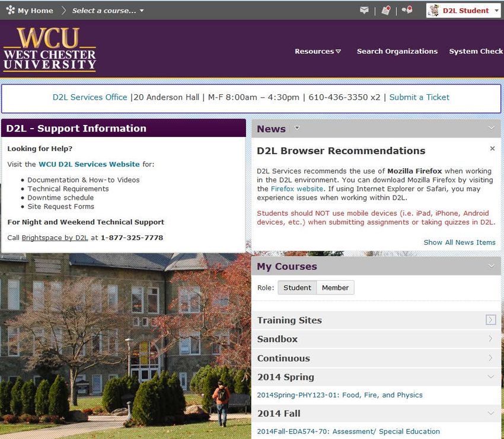This screenshot has width=504, height=439.
Task: Expand the Sandbox section
Action: click(x=490, y=338)
